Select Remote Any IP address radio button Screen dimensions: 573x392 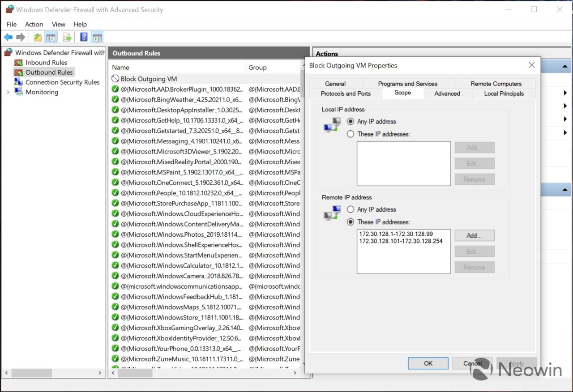351,209
